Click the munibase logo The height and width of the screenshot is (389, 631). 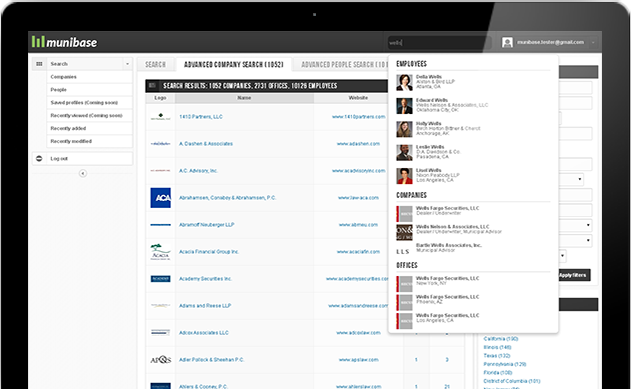tap(64, 42)
